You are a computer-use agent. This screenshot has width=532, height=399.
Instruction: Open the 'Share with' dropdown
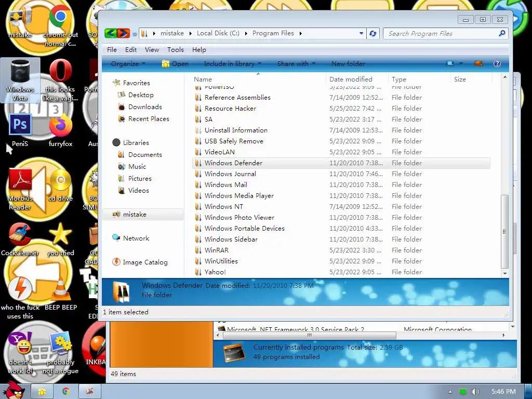tap(296, 64)
